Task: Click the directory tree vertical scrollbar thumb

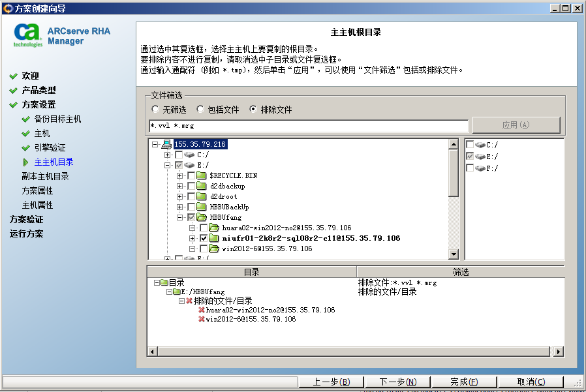Action: (454, 173)
